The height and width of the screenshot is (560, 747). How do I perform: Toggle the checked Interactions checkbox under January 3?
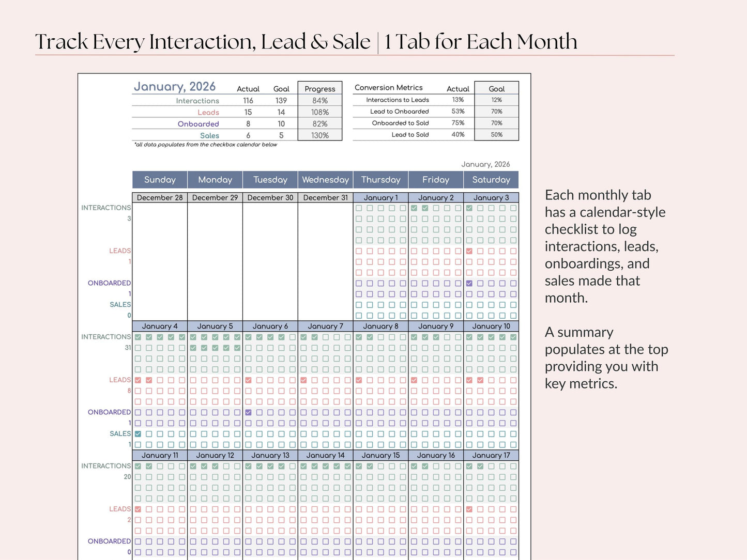coord(469,208)
